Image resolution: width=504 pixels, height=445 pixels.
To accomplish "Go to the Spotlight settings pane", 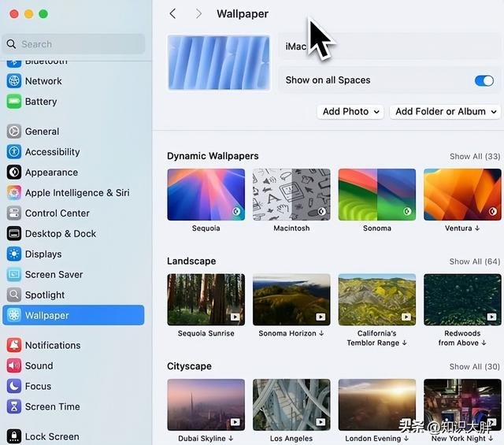I will pos(45,295).
